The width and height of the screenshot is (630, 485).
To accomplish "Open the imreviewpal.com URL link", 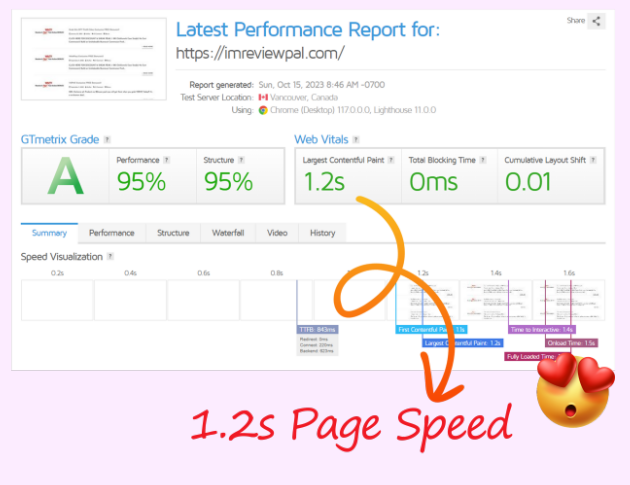I will (260, 53).
